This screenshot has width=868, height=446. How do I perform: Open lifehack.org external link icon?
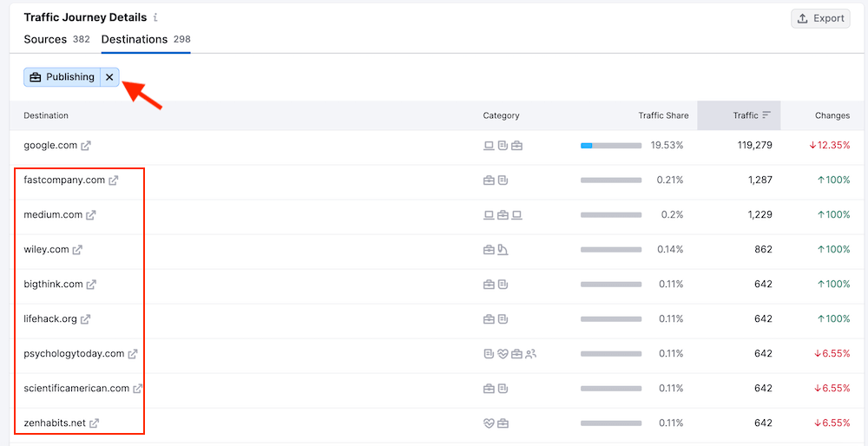(85, 319)
